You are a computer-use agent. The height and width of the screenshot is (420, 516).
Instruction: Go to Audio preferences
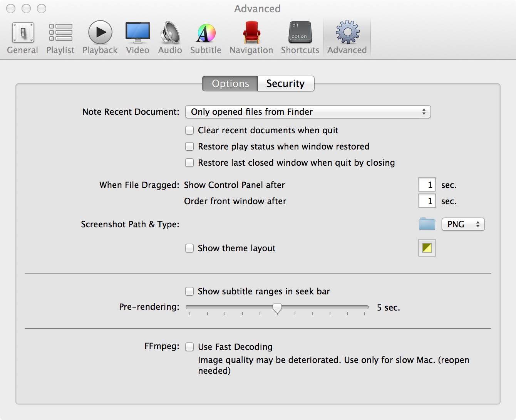pos(170,38)
